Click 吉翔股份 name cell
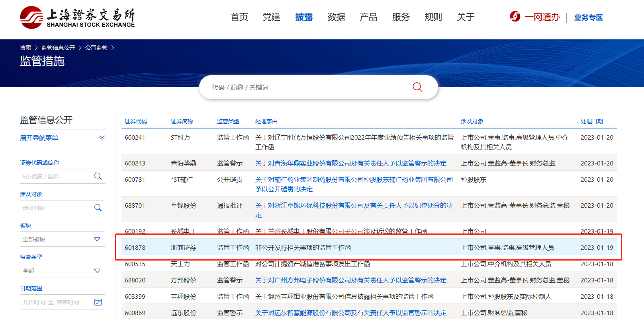Image resolution: width=644 pixels, height=319 pixels. [x=184, y=296]
